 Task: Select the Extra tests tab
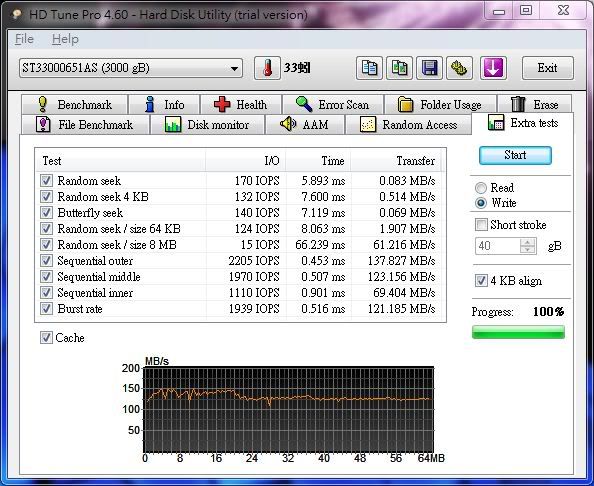tap(523, 123)
